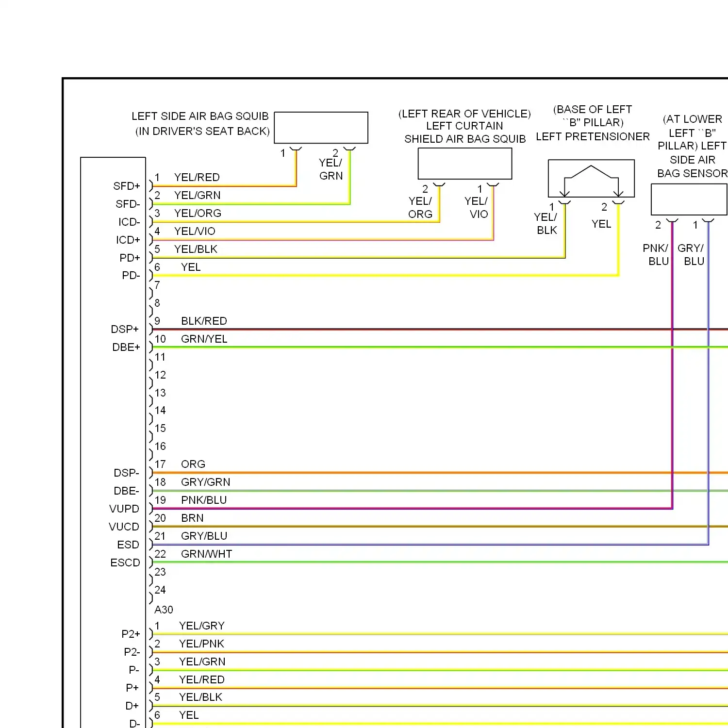Select the GRY/BLU label under side sensor
This screenshot has height=728, width=728.
(691, 255)
